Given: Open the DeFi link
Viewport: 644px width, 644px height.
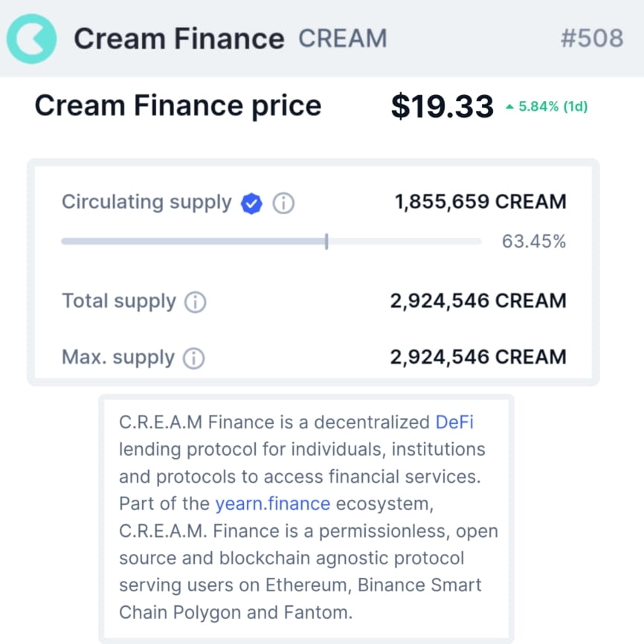Looking at the screenshot, I should tap(457, 422).
